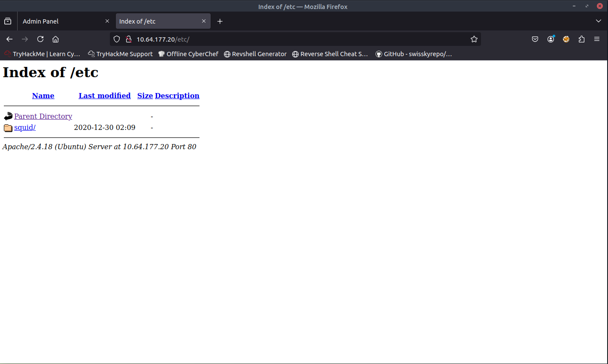Expand the list all tabs dropdown
This screenshot has width=608, height=364.
(x=599, y=21)
